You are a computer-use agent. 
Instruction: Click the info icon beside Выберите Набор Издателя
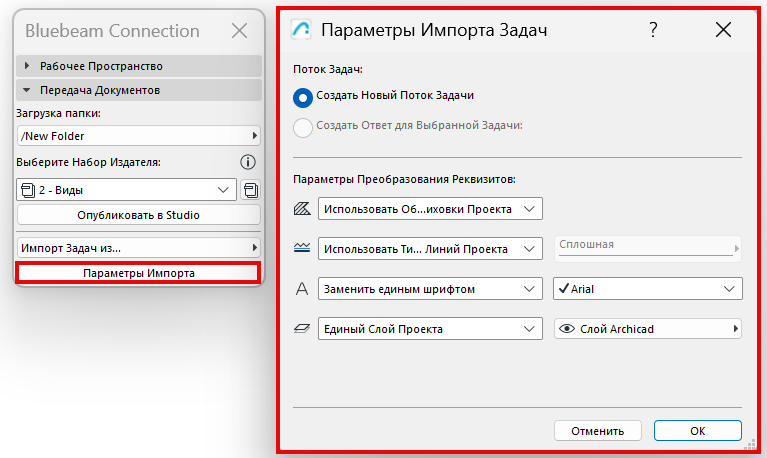249,162
